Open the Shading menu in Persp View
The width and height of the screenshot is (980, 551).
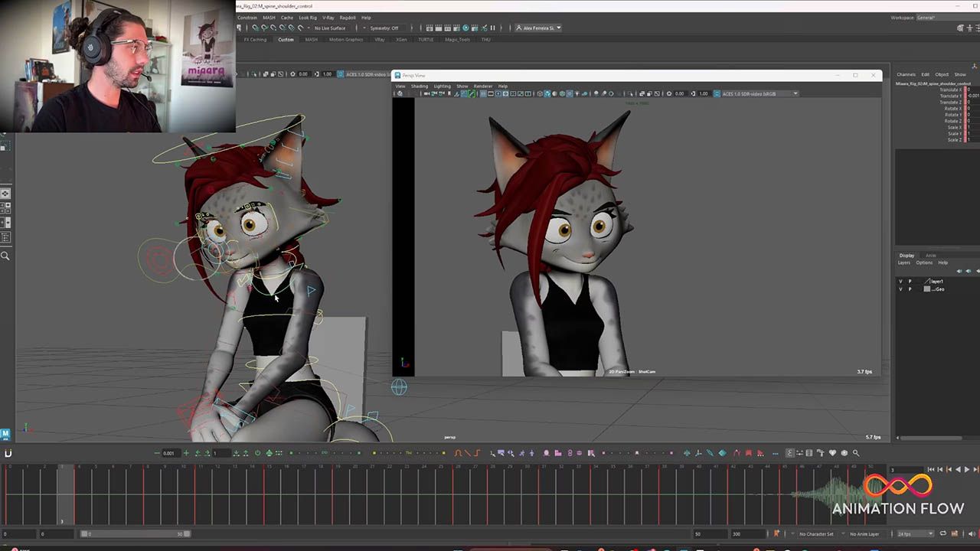pyautogui.click(x=420, y=86)
